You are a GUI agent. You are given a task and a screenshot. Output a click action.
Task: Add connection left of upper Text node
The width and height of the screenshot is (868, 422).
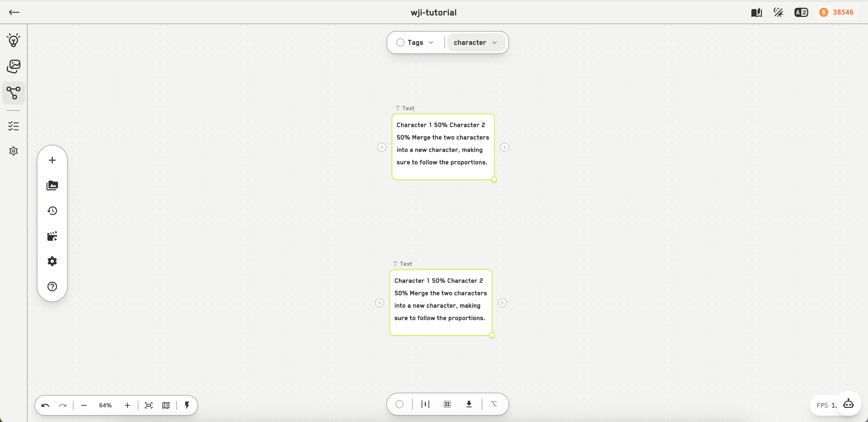(x=382, y=147)
